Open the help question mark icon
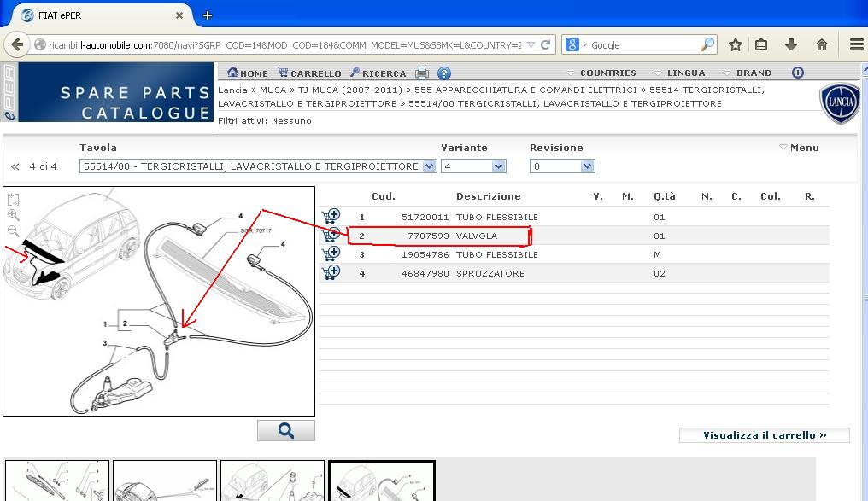 tap(443, 73)
